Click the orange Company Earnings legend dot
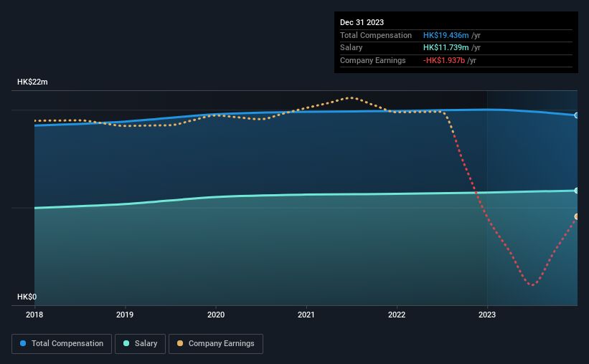The height and width of the screenshot is (364, 589). (x=180, y=343)
